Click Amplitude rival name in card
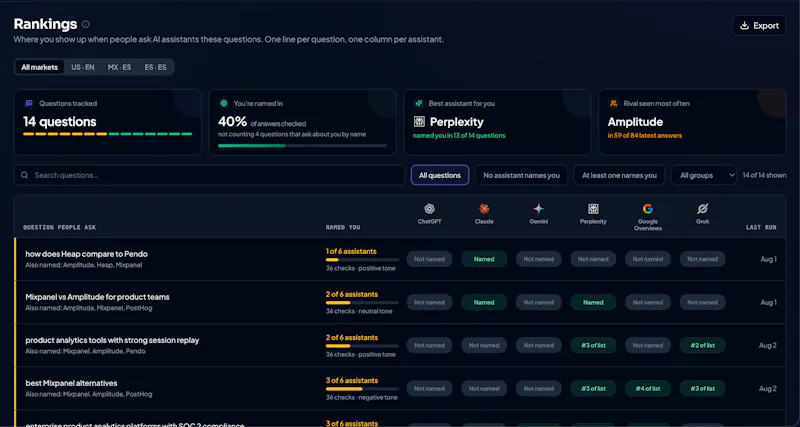Image resolution: width=800 pixels, height=427 pixels. pos(635,122)
